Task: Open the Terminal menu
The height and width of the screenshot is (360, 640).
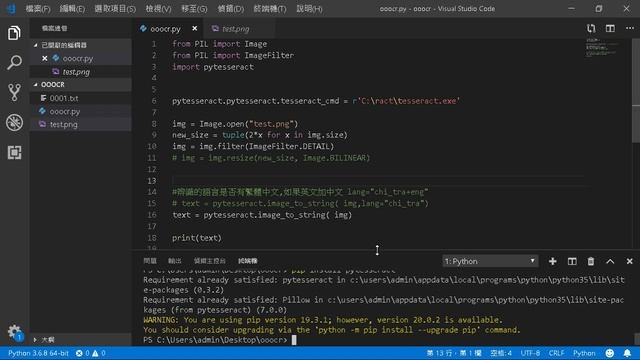Action: (269, 9)
